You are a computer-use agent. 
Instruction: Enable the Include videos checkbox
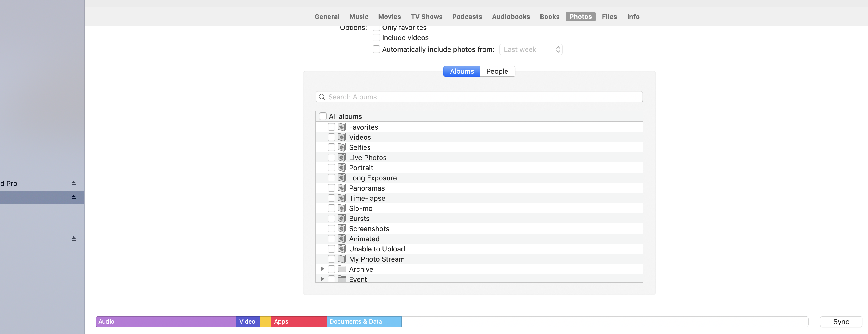376,37
